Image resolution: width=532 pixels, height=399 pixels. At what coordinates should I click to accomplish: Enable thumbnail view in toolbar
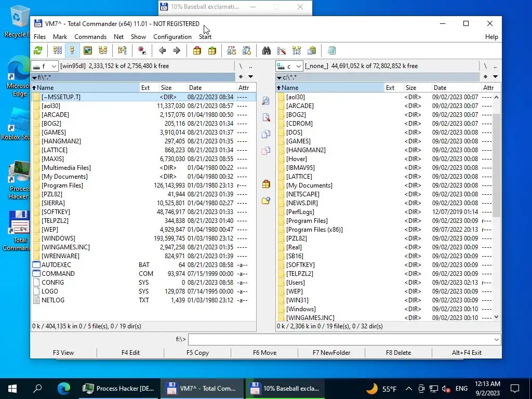coord(87,50)
